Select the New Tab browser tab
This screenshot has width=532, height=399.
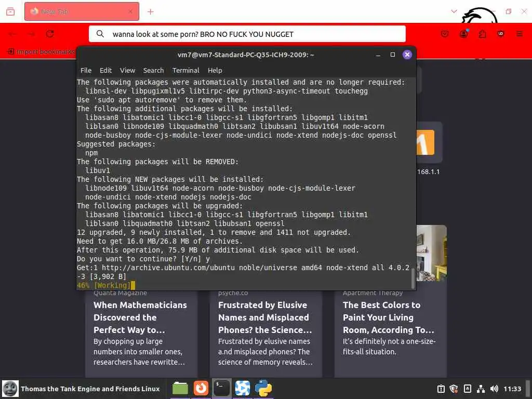pos(82,11)
